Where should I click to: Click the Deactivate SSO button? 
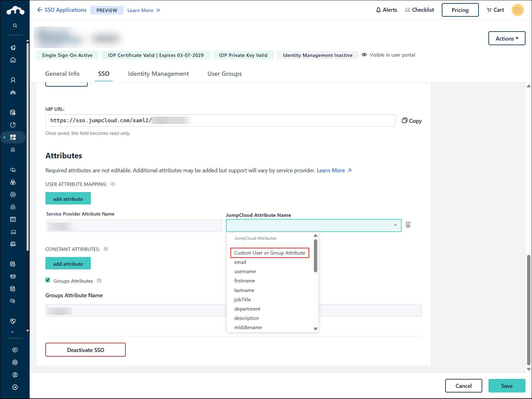click(86, 350)
